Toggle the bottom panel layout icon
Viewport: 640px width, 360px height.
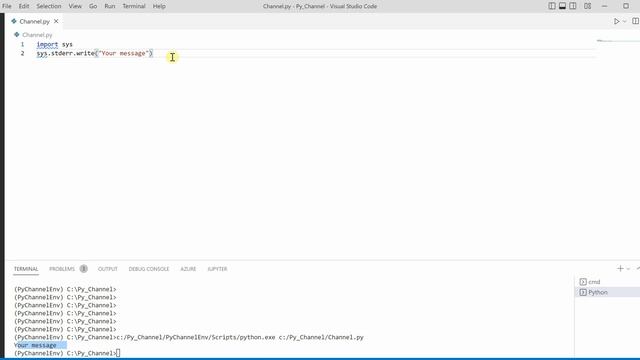coord(562,6)
